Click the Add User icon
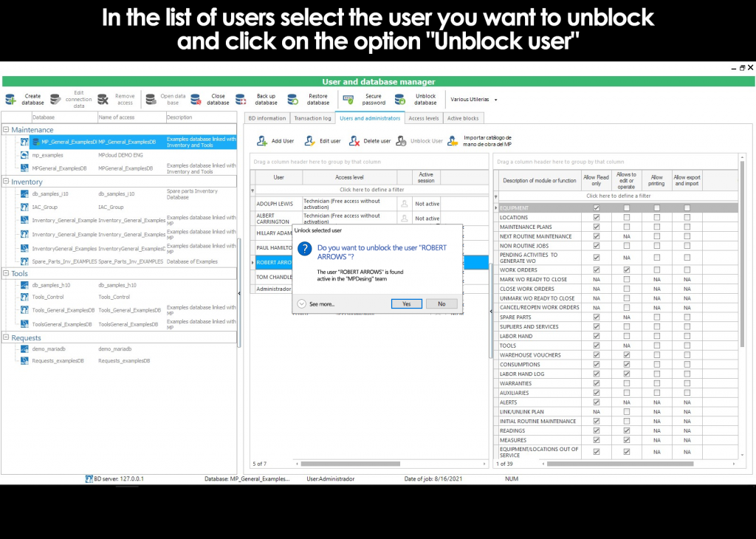The image size is (756, 539). [x=262, y=141]
